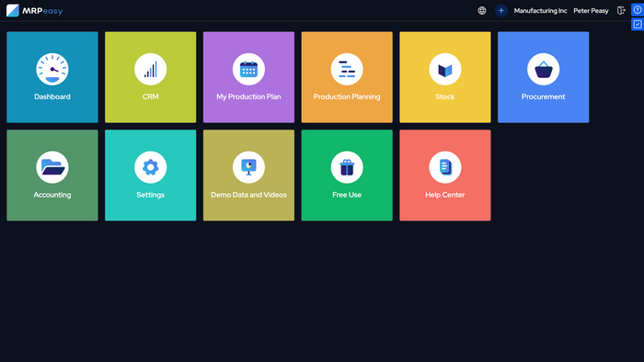Open the Accounting folder icon
The width and height of the screenshot is (644, 362).
[52, 167]
